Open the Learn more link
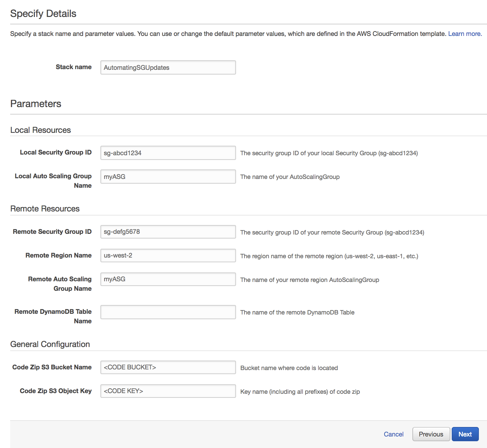Screen dimensions: 487x448 coord(465,34)
